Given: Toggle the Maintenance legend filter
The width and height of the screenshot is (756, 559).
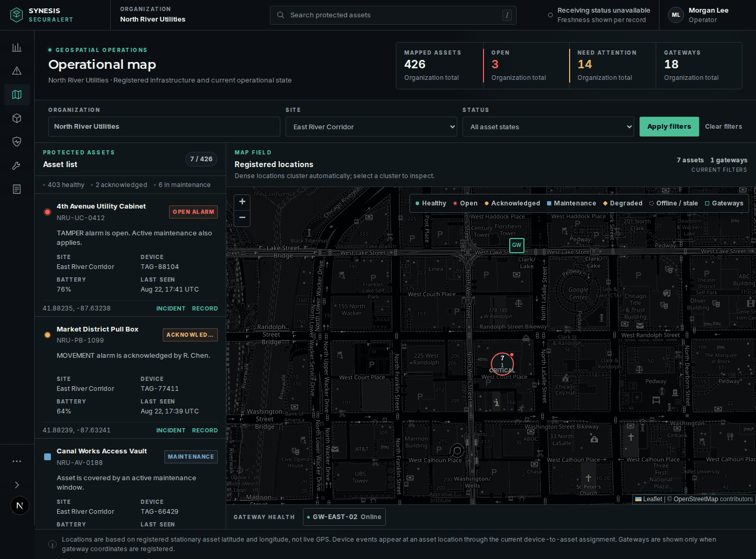Looking at the screenshot, I should click(x=572, y=203).
